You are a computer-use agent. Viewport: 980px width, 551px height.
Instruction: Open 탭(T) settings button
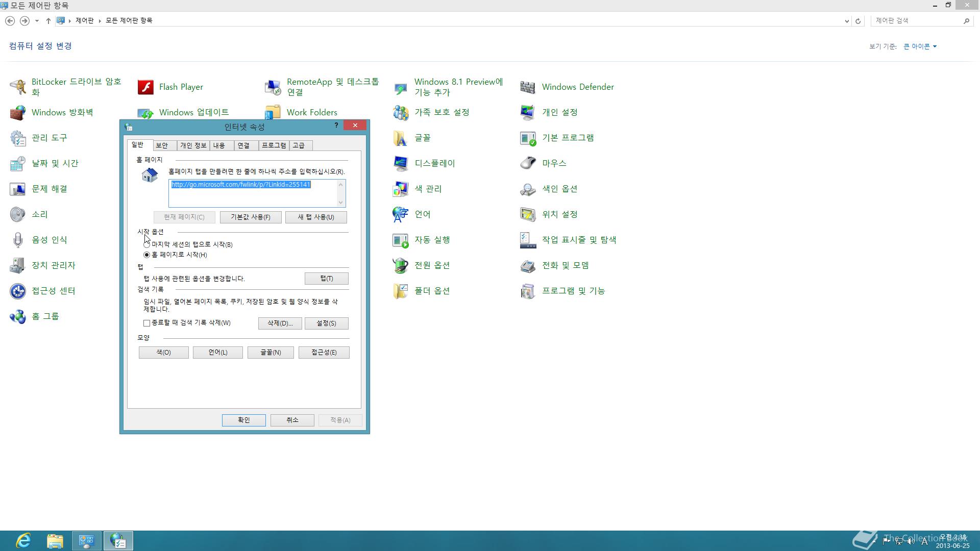pos(327,279)
